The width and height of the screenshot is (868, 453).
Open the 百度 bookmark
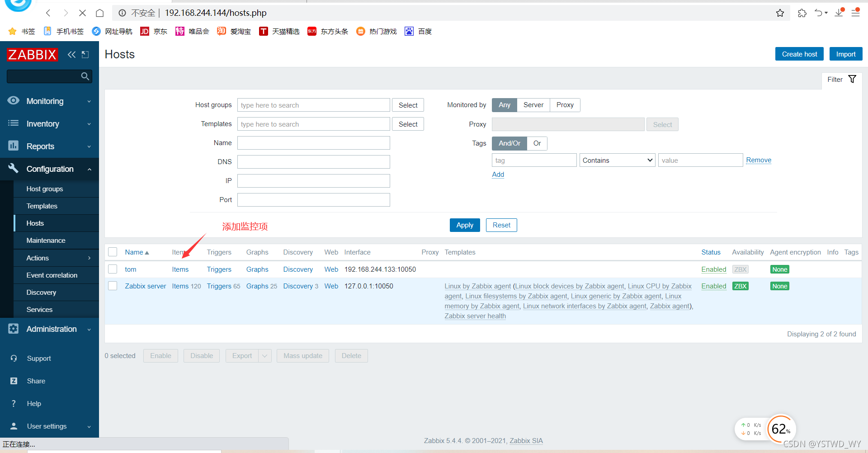[418, 31]
